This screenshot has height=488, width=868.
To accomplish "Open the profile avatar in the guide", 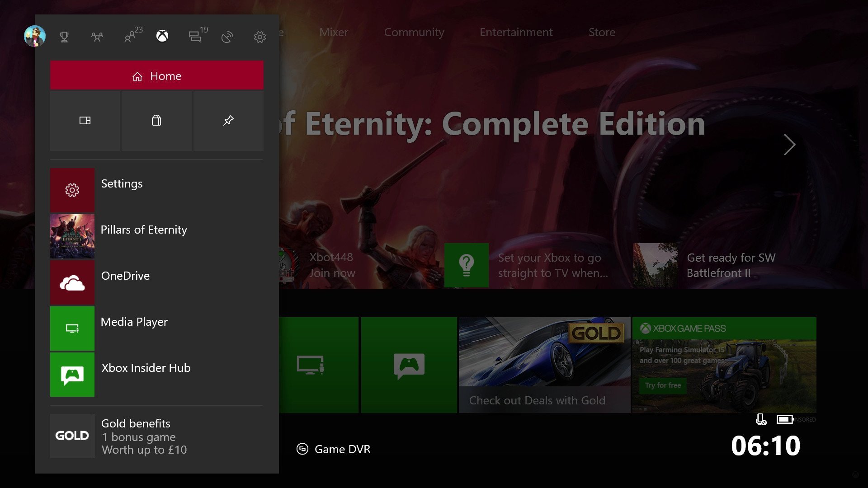I will coord(35,36).
